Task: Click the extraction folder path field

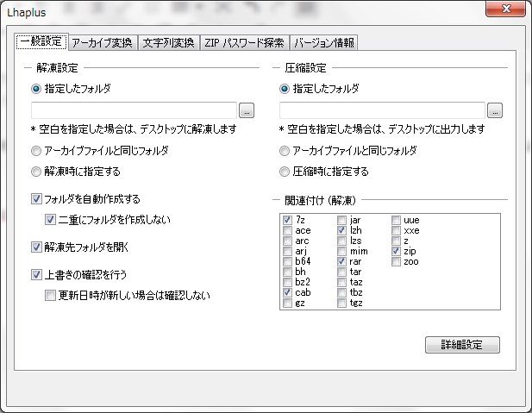Action: [x=134, y=110]
